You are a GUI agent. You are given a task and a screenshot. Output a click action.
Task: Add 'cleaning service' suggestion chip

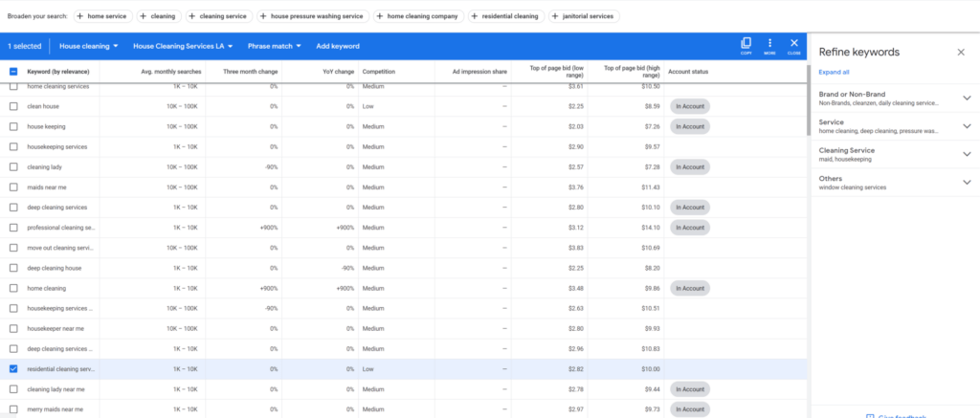(x=219, y=16)
